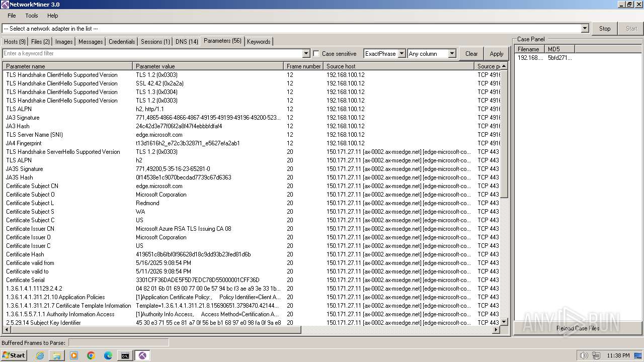Click the Windows Start button
Image resolution: width=644 pixels, height=362 pixels.
click(14, 355)
